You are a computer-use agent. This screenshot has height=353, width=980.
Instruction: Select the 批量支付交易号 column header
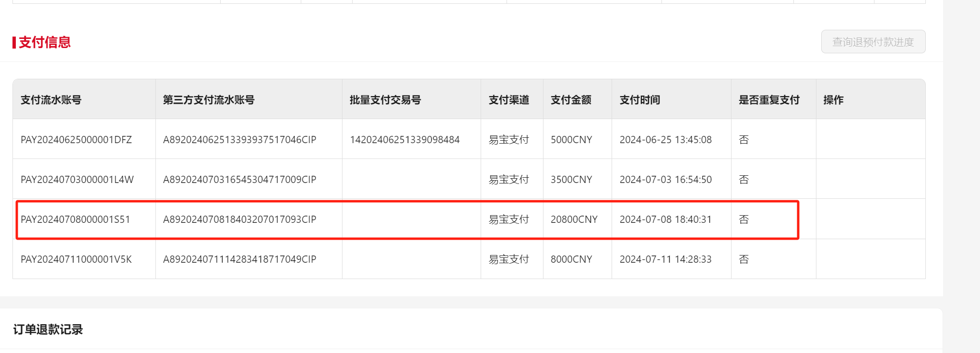pos(385,100)
